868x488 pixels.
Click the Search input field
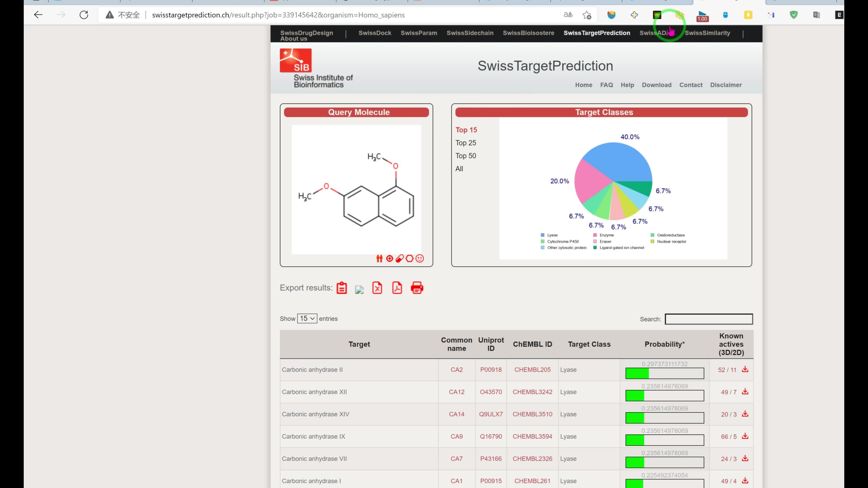709,319
